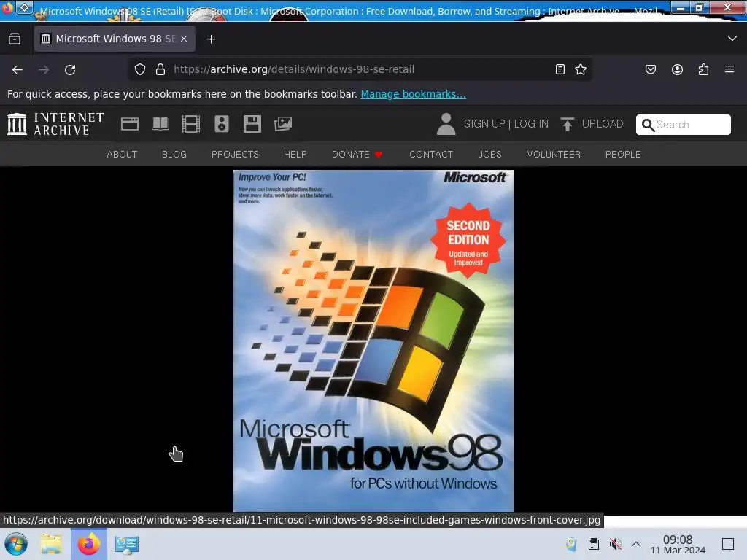Open the VOLUNTEER link
The width and height of the screenshot is (747, 560).
(x=554, y=155)
